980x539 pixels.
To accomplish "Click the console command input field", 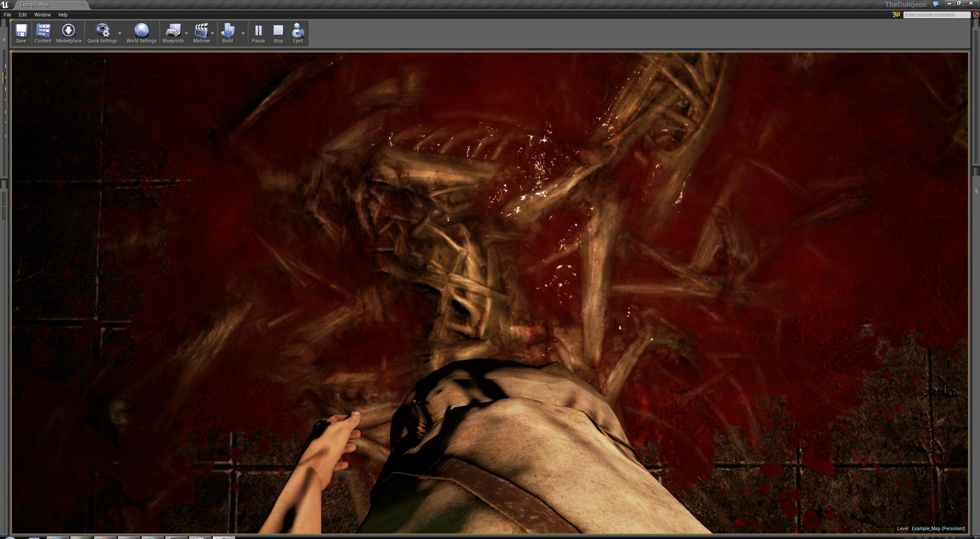I will pos(936,15).
